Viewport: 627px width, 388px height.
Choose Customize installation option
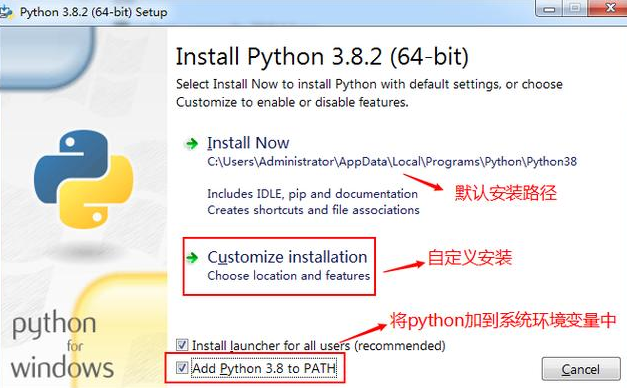pos(287,257)
